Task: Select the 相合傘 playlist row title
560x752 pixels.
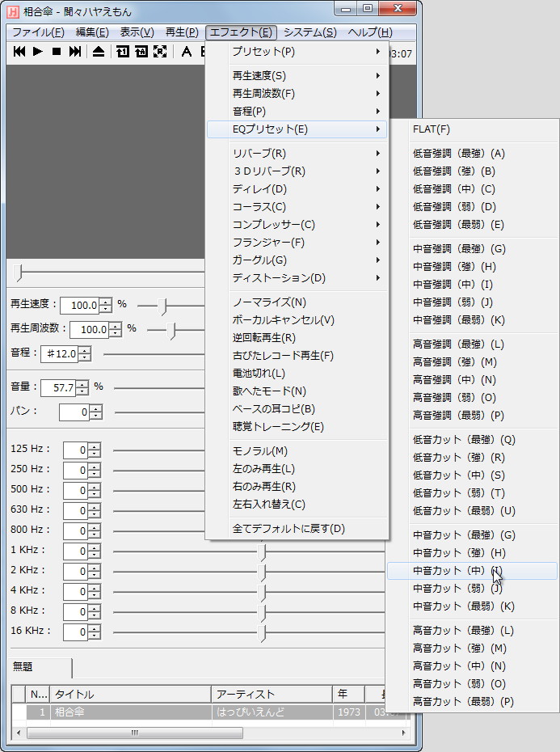Action: 69,712
